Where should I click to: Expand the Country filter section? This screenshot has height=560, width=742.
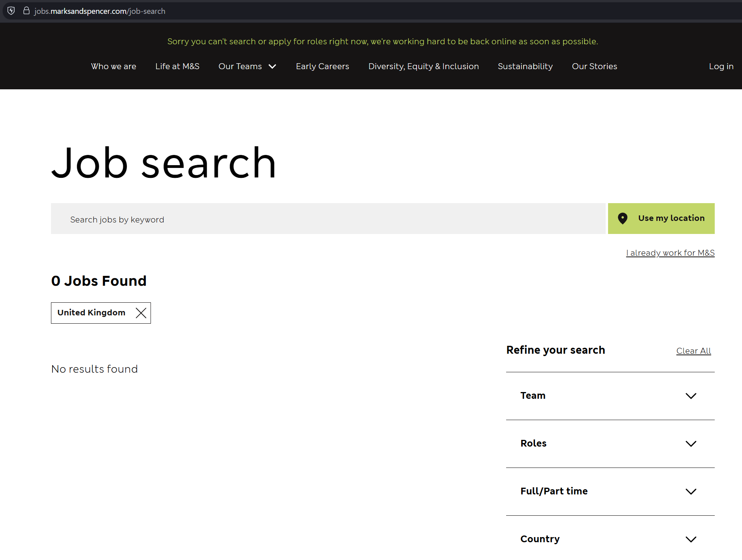[x=691, y=539]
